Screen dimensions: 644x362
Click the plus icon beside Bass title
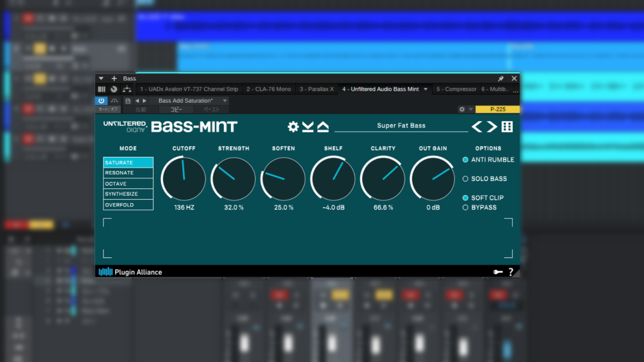(x=114, y=78)
